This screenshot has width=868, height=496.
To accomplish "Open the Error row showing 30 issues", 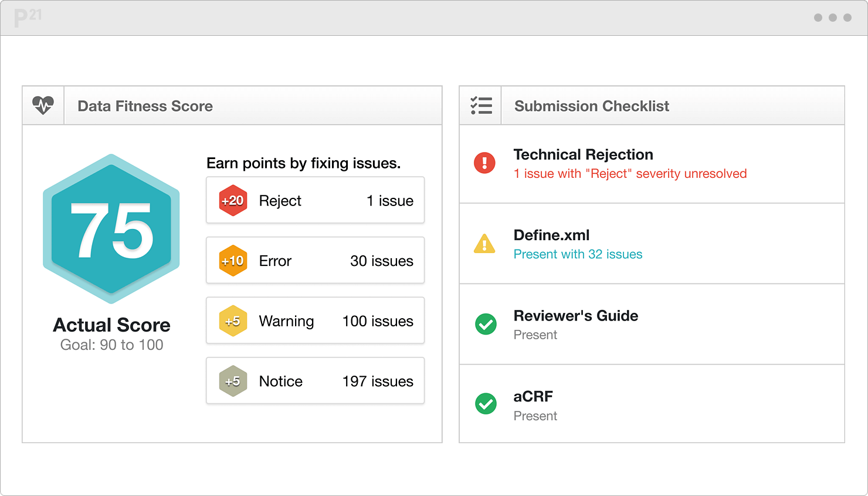I will pyautogui.click(x=315, y=261).
